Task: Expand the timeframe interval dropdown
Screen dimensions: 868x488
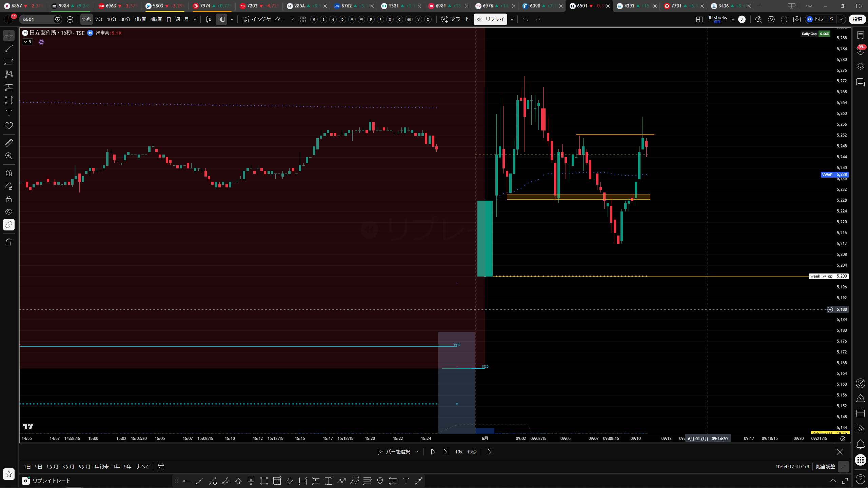Action: click(x=195, y=19)
